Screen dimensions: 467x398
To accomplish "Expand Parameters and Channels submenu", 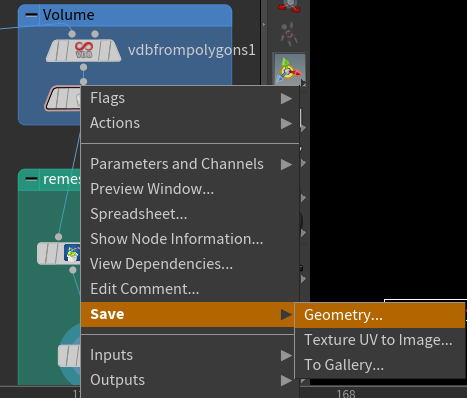I will point(190,164).
